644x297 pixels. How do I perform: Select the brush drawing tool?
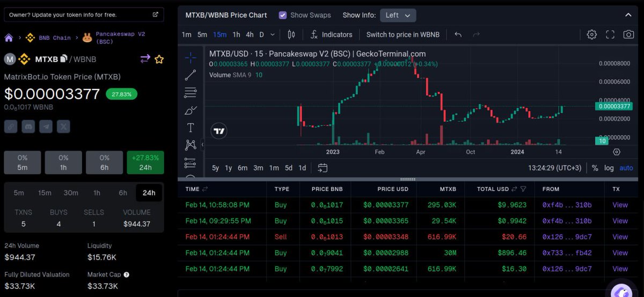point(190,110)
